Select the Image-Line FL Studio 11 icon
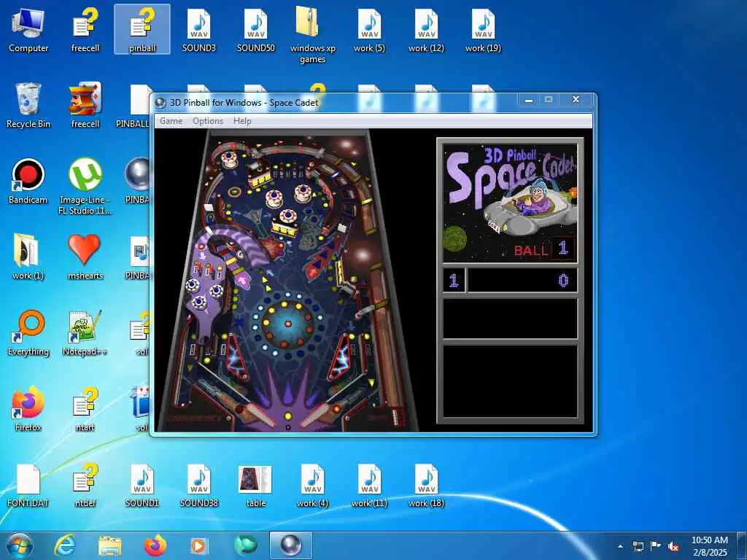Image resolution: width=747 pixels, height=560 pixels. (85, 187)
